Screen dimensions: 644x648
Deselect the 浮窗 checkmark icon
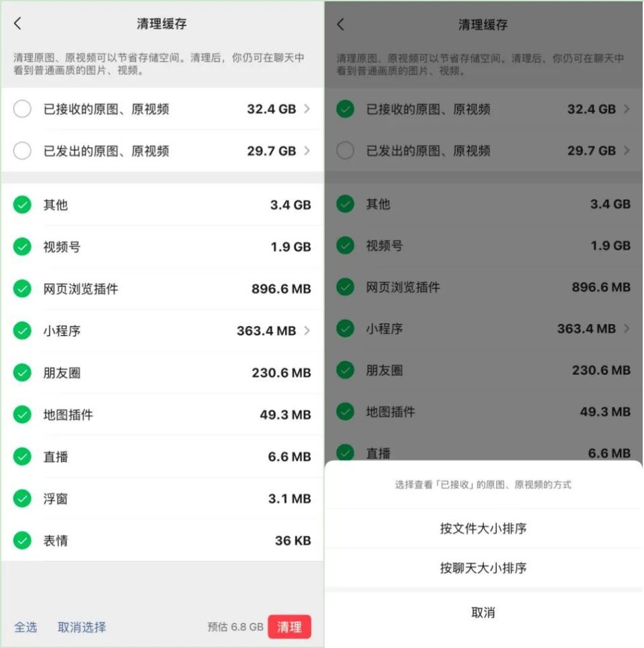22,499
